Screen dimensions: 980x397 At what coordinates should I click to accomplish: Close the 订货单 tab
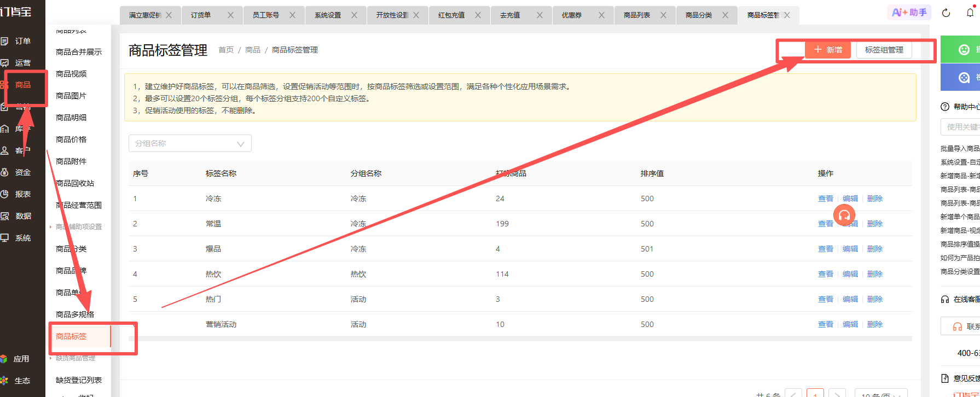click(230, 15)
